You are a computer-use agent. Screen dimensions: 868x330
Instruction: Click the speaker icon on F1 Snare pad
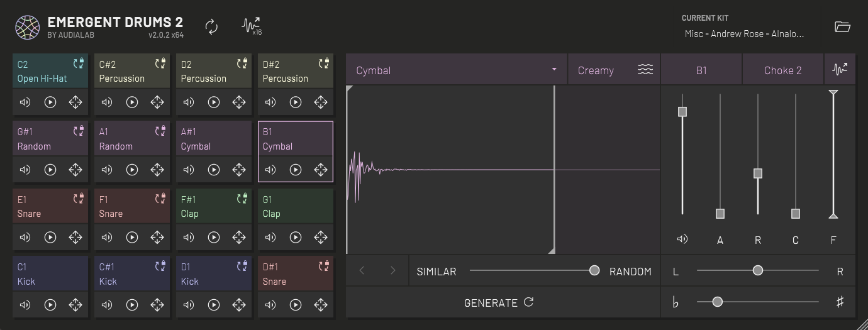(x=107, y=238)
